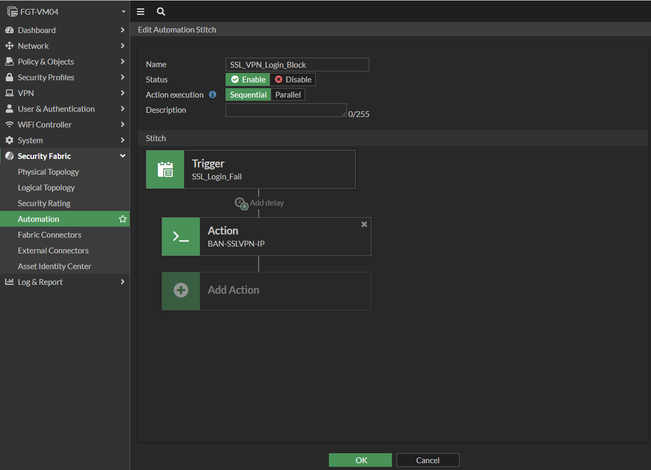Click the Add Action plus icon
The image size is (651, 470).
click(x=181, y=290)
